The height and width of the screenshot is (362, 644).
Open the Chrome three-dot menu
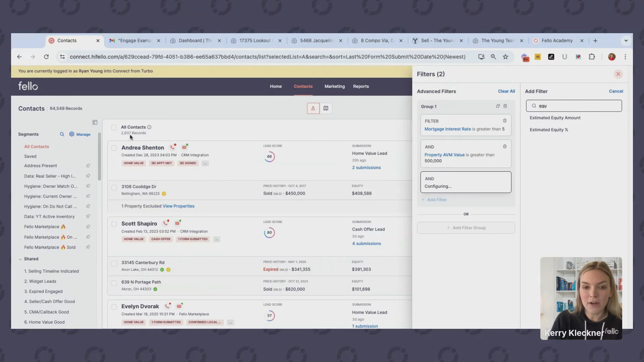tap(625, 57)
